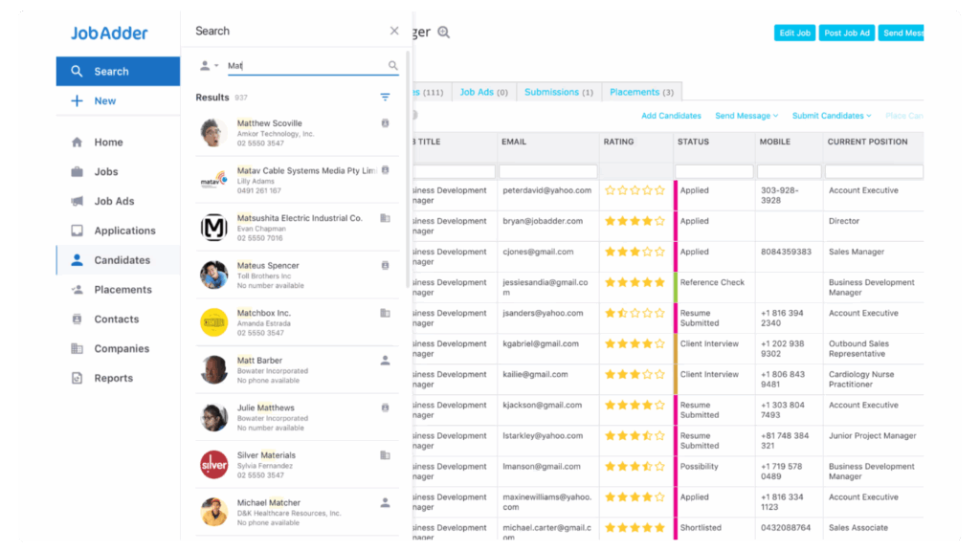Open Jobs via briefcase icon
Viewport: 980px width, 551px height.
pos(77,172)
